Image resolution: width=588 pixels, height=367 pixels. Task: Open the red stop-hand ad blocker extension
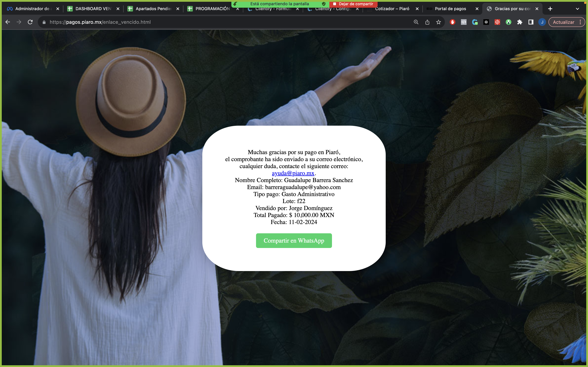tap(452, 22)
